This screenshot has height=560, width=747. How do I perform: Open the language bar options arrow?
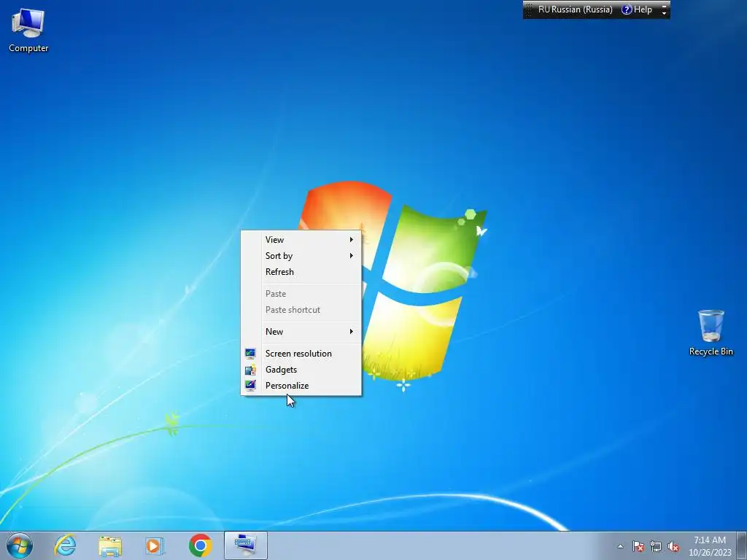pyautogui.click(x=664, y=13)
